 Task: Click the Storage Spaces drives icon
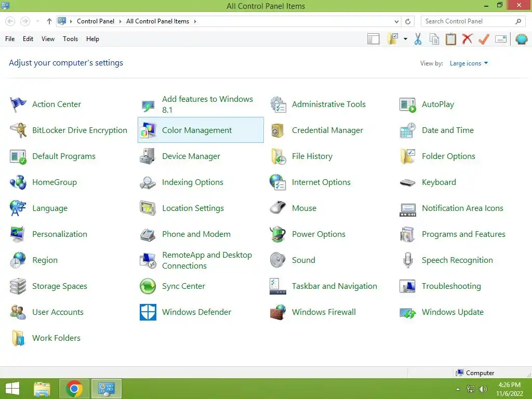[18, 286]
